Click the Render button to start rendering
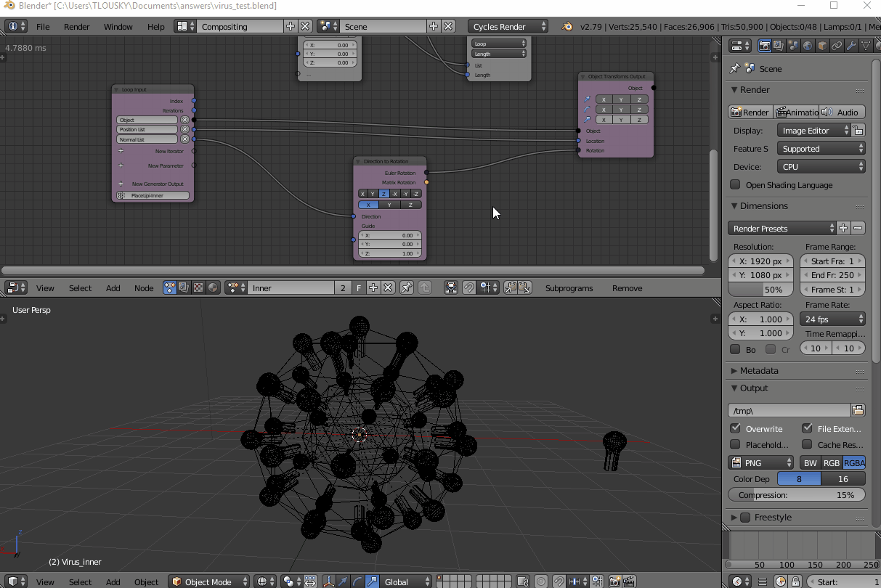Image resolution: width=881 pixels, height=588 pixels. click(749, 112)
